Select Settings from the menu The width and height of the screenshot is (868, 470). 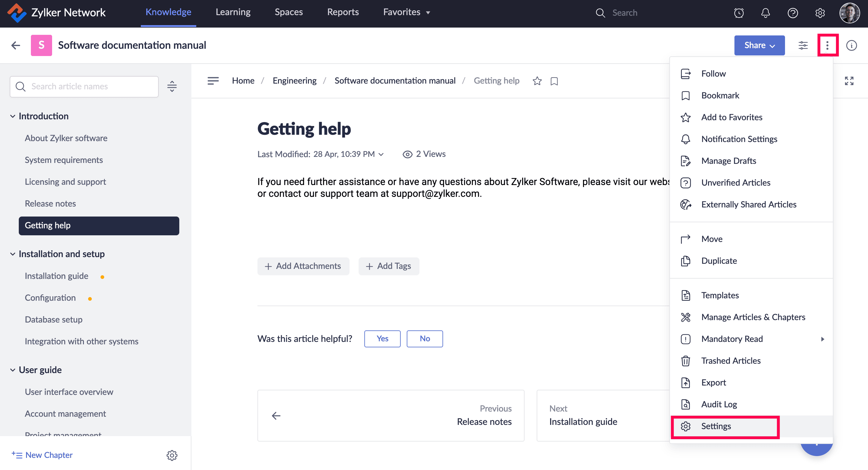(716, 426)
